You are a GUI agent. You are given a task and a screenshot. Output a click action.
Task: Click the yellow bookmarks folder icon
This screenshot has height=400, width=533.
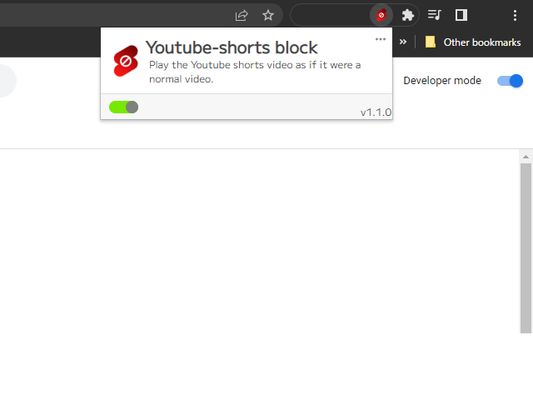point(430,42)
